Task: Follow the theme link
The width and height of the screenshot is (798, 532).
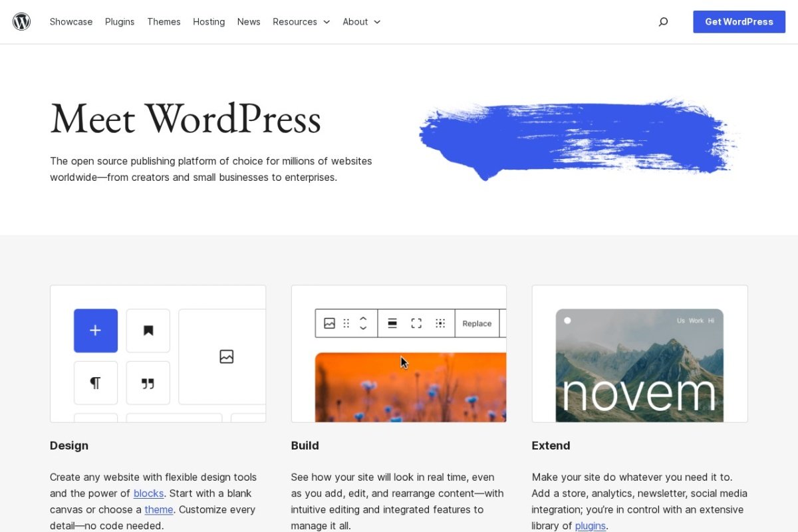Action: [159, 509]
